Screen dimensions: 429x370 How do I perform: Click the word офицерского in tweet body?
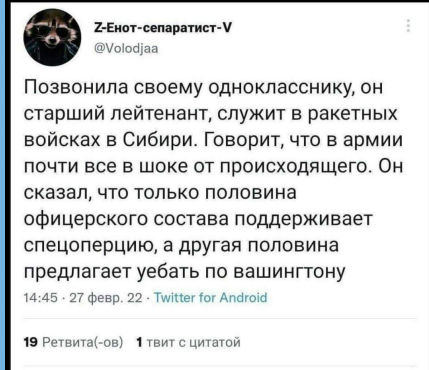(x=87, y=219)
